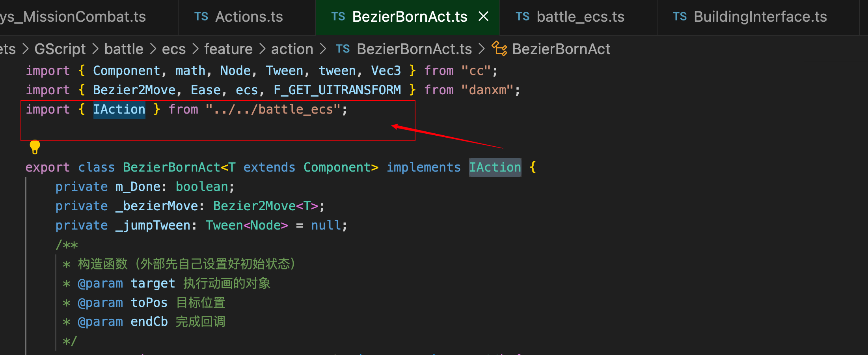The height and width of the screenshot is (355, 868).
Task: Click the yellow lightbulb quick-fix icon
Action: pyautogui.click(x=35, y=147)
